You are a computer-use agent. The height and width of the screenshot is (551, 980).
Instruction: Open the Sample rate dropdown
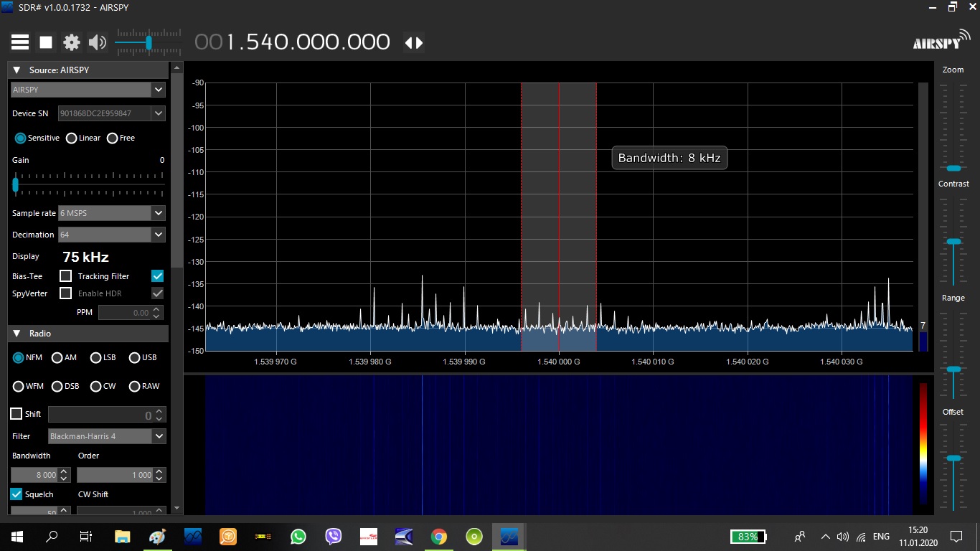[159, 213]
